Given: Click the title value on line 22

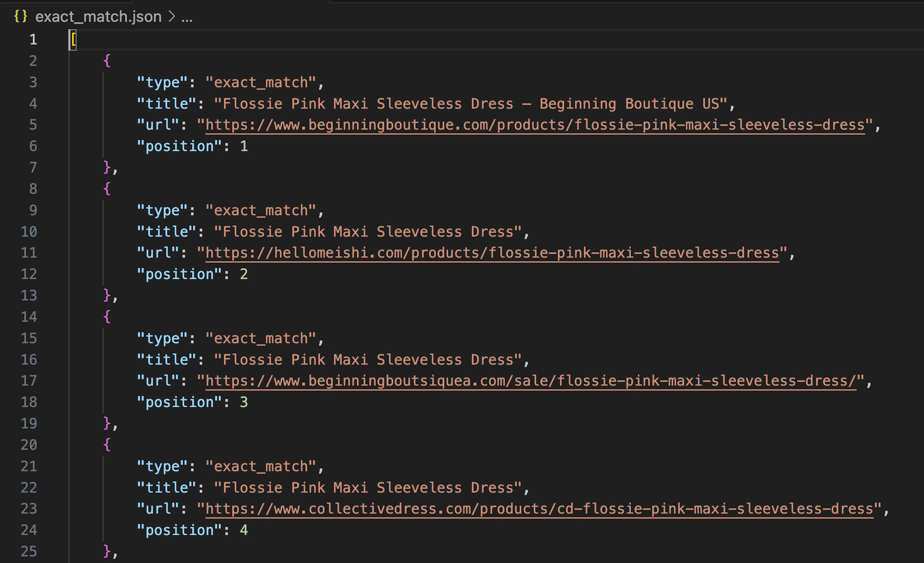Looking at the screenshot, I should pos(368,488).
